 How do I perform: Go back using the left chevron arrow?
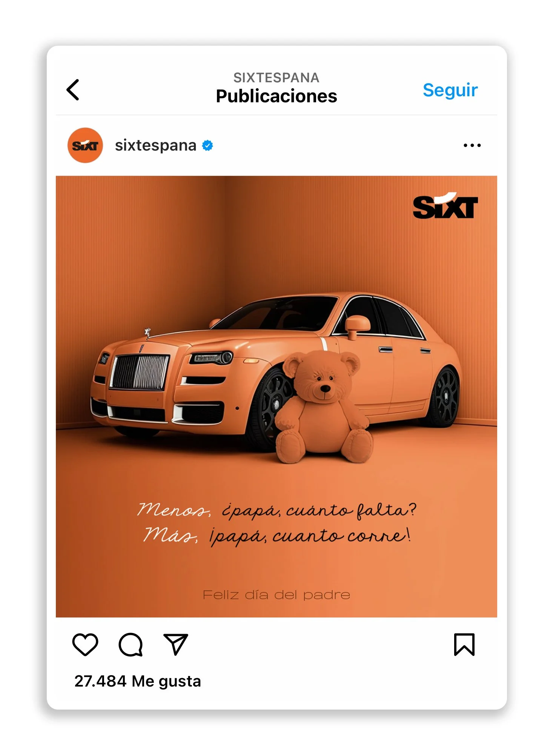(73, 90)
